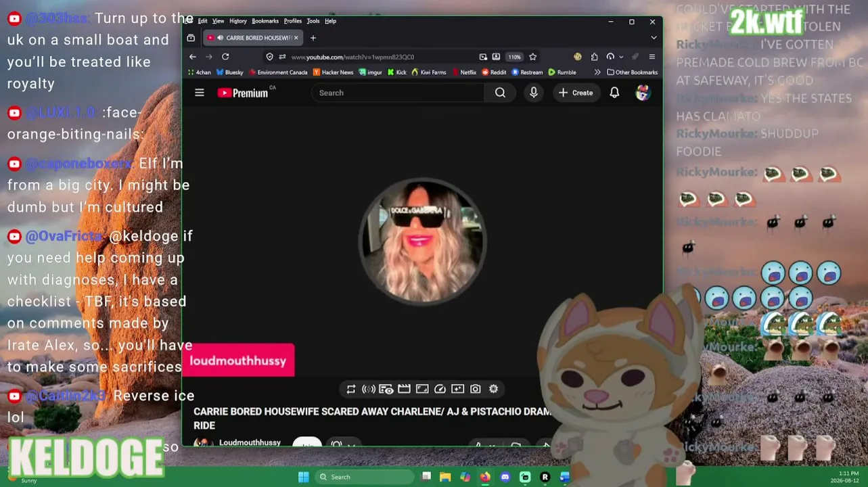
Task: Open YouTube notifications bell
Action: point(614,93)
